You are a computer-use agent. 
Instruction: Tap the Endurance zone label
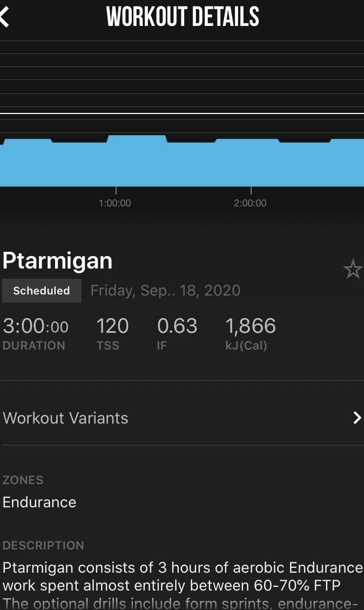39,502
